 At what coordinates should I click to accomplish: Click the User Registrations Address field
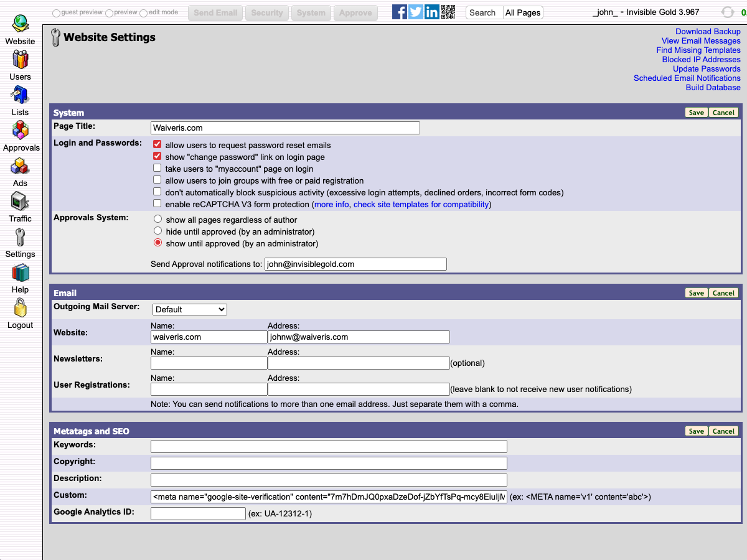(x=359, y=389)
